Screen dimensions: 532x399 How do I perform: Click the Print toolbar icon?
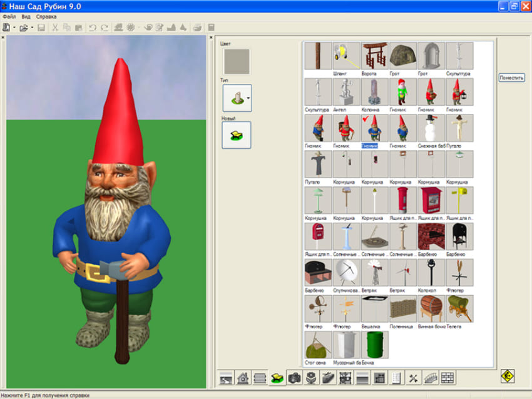point(197,28)
